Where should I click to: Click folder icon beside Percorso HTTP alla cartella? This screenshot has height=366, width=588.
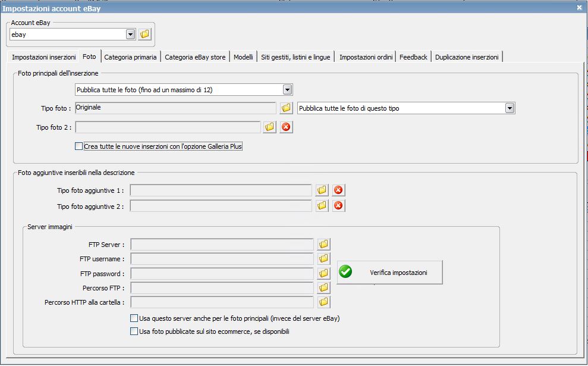tap(323, 302)
